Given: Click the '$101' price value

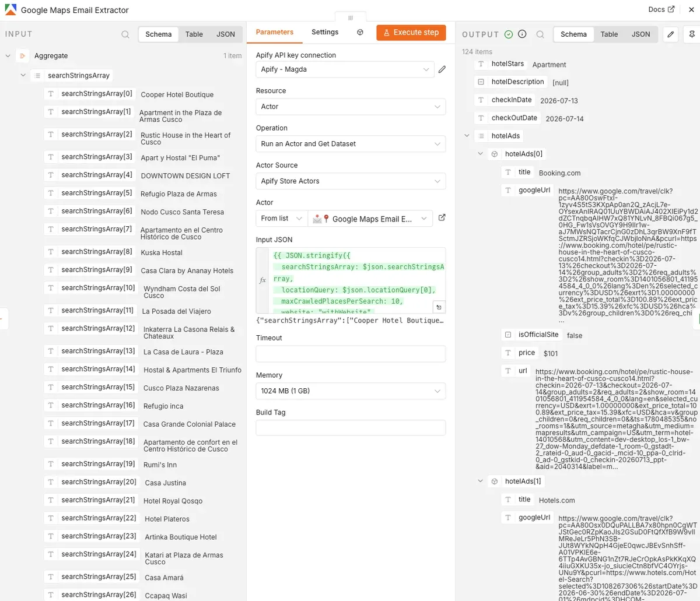Looking at the screenshot, I should (x=551, y=353).
